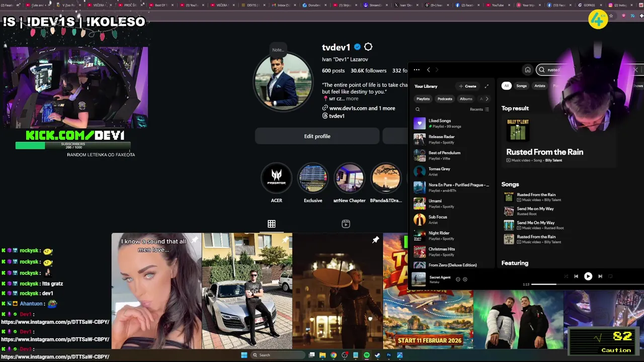Open Photoshop from taskbar
The height and width of the screenshot is (362, 644).
tap(388, 355)
